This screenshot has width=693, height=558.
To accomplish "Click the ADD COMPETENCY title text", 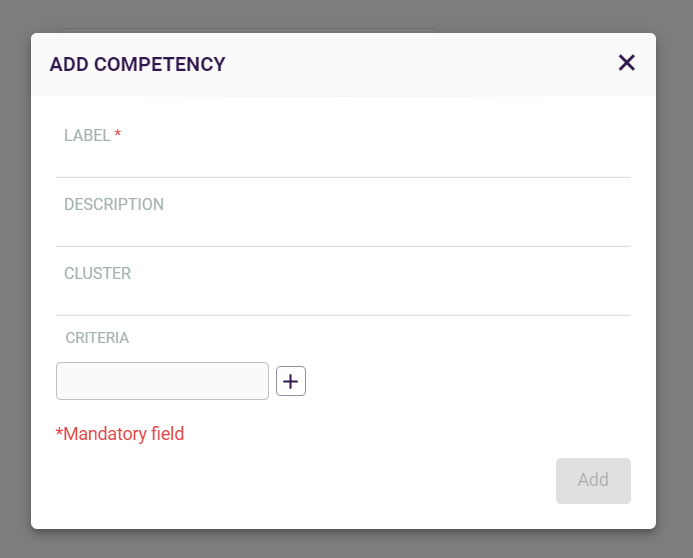I will click(x=138, y=65).
